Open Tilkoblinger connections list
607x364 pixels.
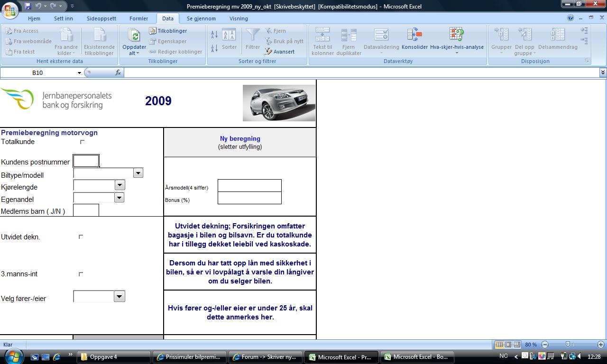click(168, 31)
